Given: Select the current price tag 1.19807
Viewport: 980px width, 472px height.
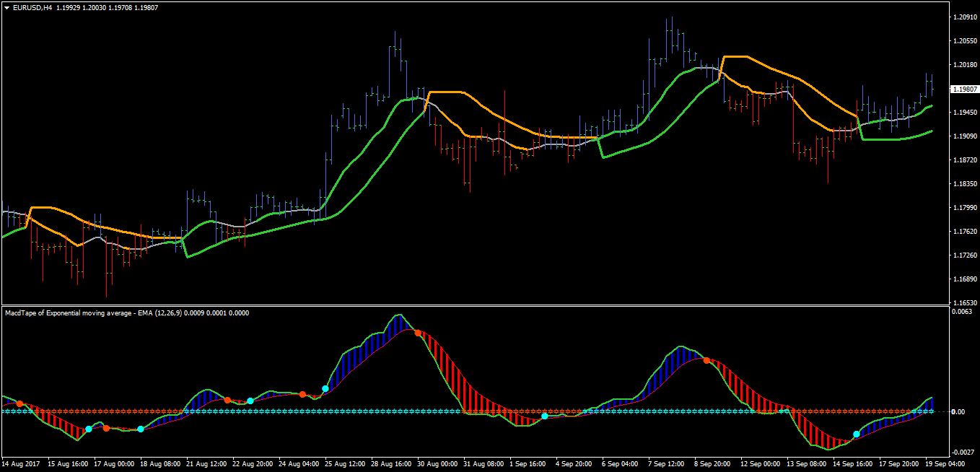Looking at the screenshot, I should (x=964, y=89).
